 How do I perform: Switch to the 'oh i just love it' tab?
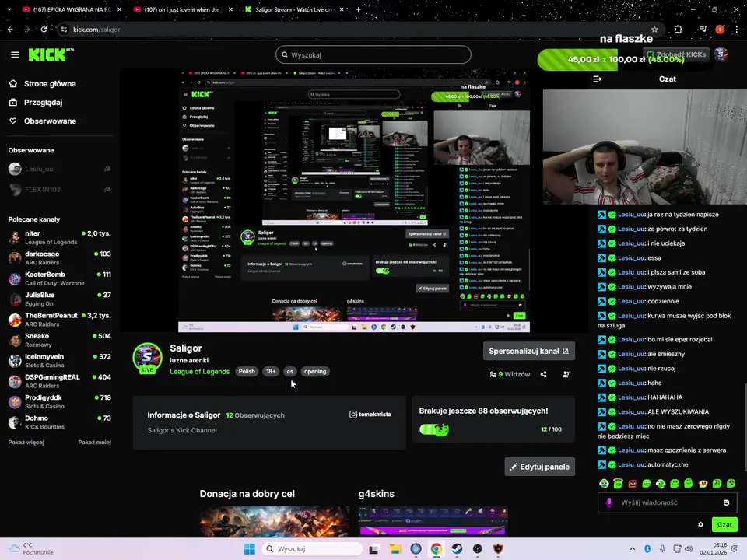click(181, 9)
